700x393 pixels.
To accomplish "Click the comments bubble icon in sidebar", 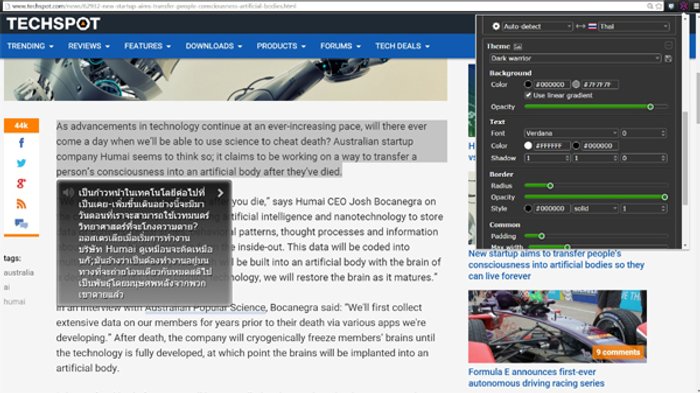I will coord(21,223).
